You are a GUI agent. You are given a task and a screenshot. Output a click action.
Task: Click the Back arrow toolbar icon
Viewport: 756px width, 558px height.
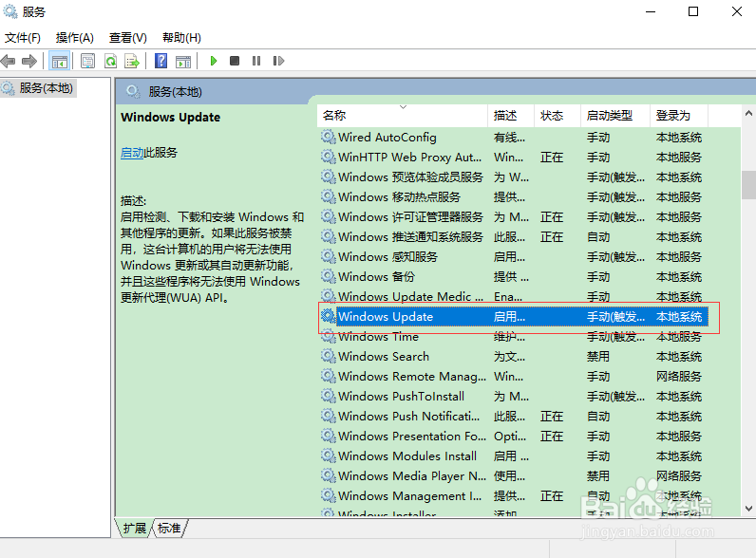tap(9, 61)
